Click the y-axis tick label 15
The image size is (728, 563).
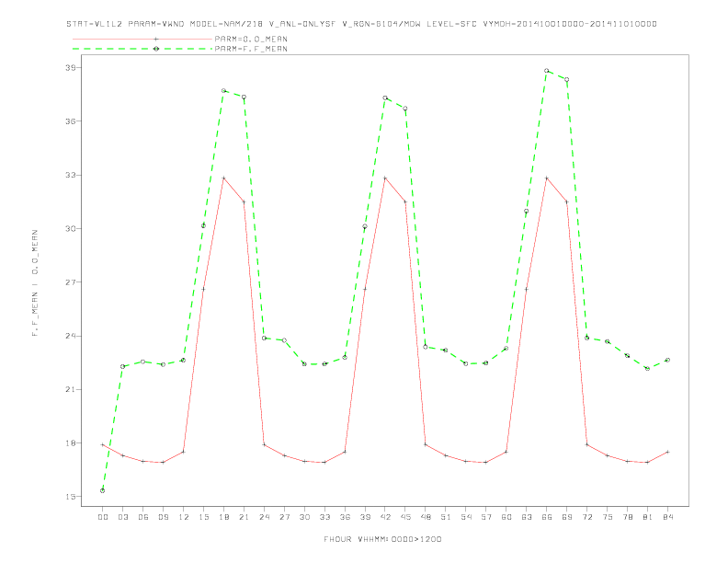pyautogui.click(x=71, y=497)
